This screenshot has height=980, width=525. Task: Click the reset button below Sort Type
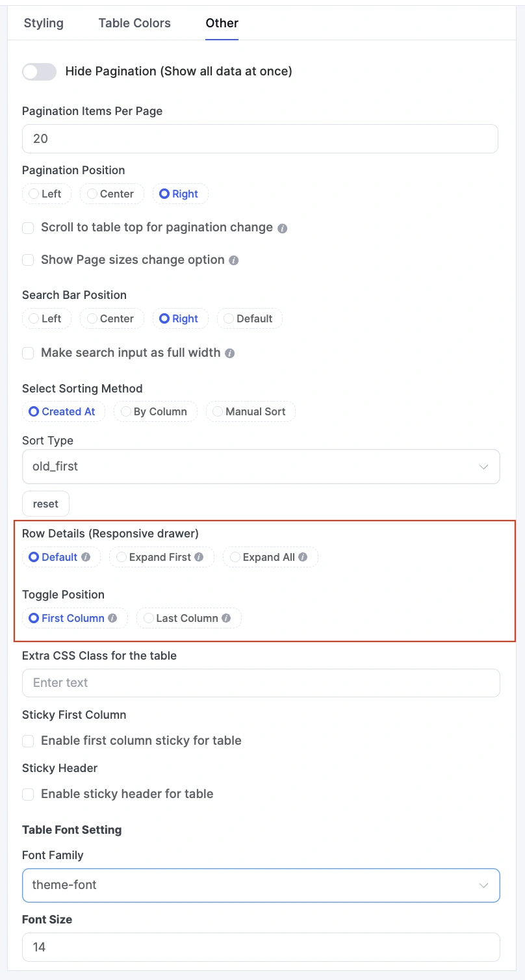[45, 504]
